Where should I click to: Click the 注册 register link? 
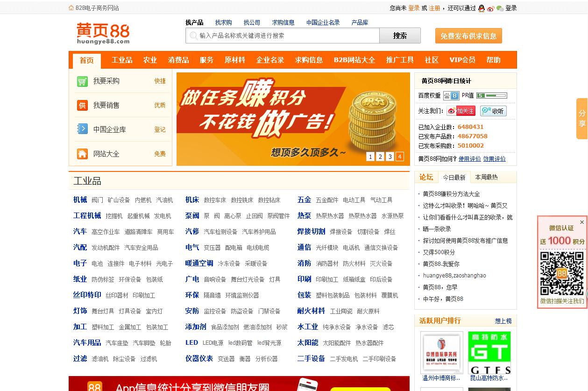pos(435,8)
